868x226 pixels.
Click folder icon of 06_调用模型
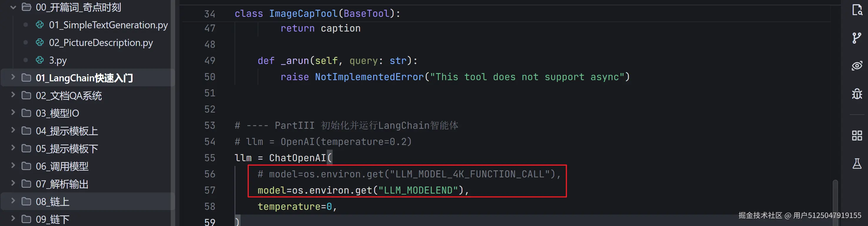(26, 166)
